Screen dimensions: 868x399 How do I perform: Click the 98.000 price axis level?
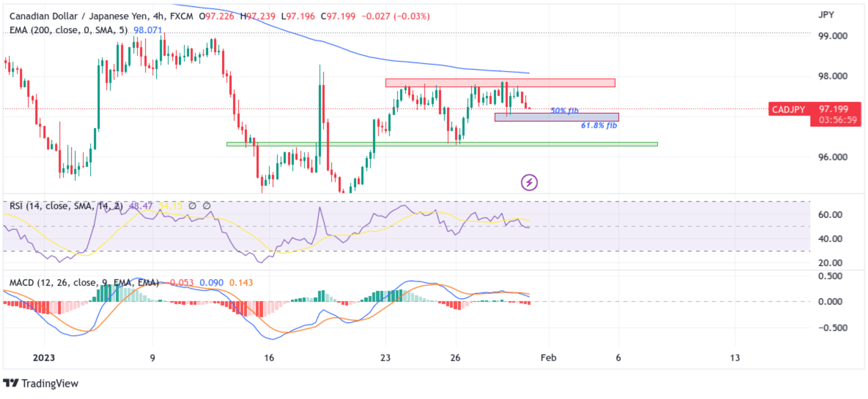coord(833,76)
